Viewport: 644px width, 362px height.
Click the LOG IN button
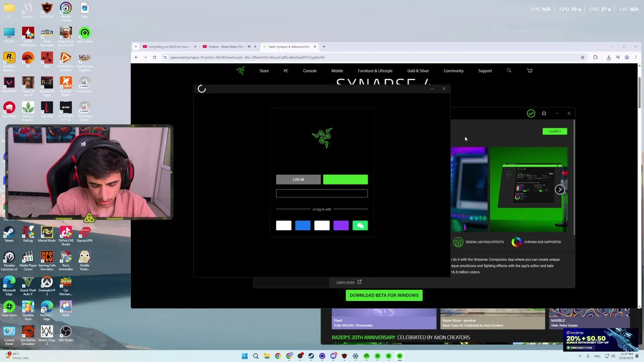point(298,179)
